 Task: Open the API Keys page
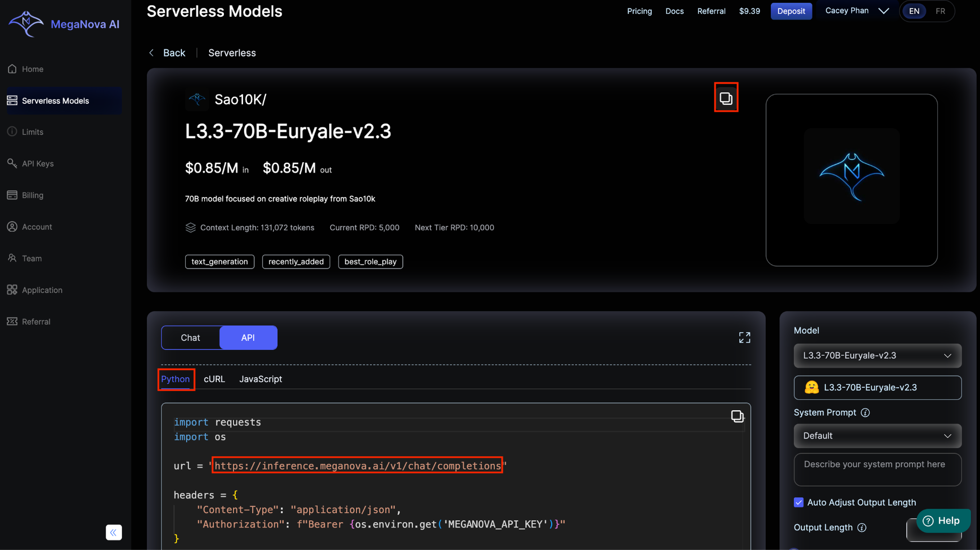click(37, 164)
